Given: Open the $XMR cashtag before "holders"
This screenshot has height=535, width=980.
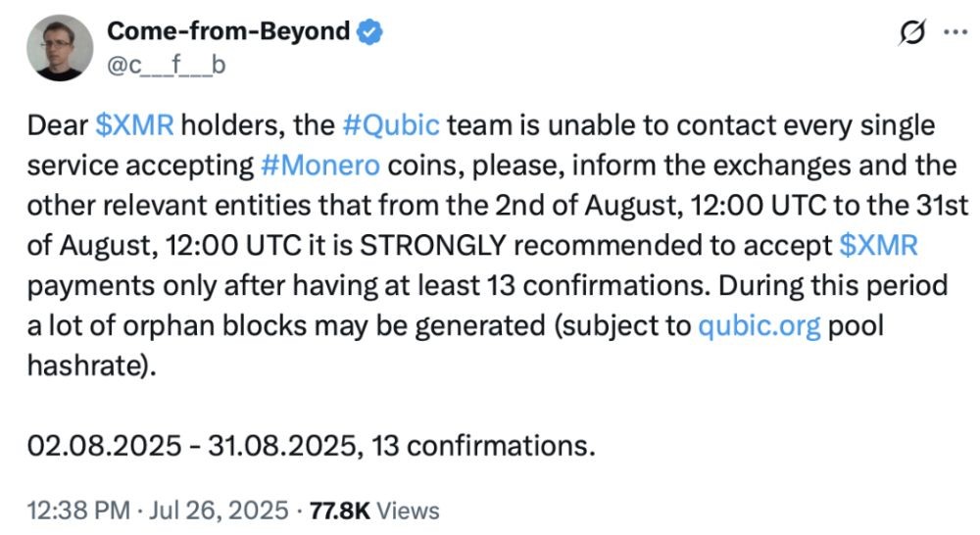Looking at the screenshot, I should click(136, 126).
